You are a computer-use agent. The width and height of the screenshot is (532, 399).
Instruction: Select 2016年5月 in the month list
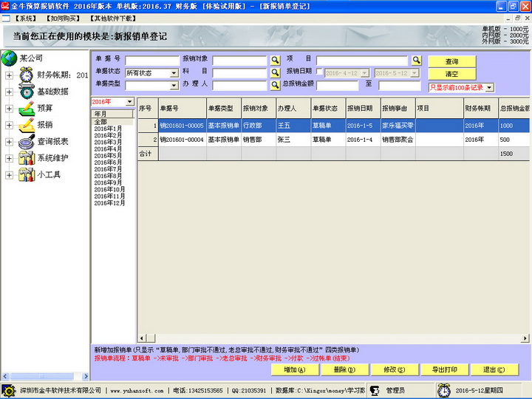pos(108,155)
